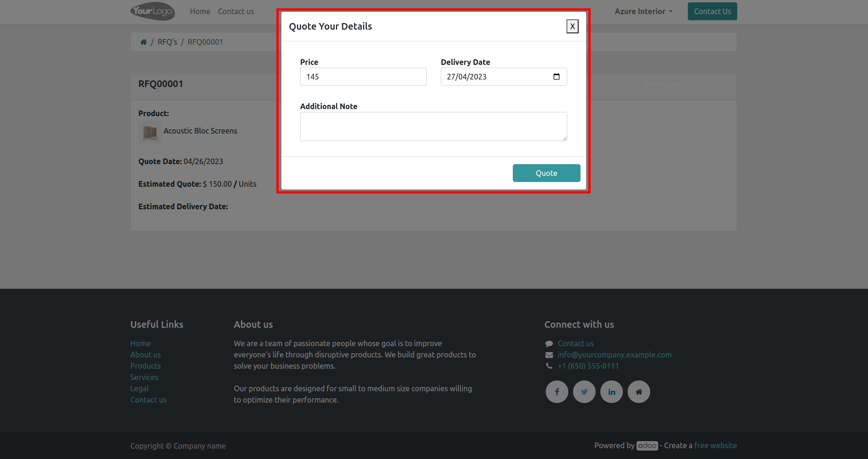Click the Acoustic Bloc Screens product thumbnail
Screen dimensions: 868x459
click(x=150, y=132)
